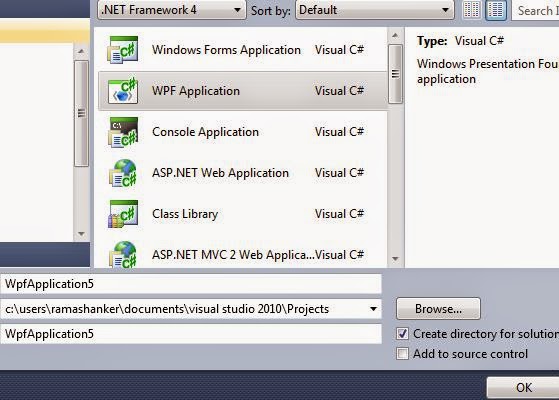
Task: Click Visual C# in the Class Library row
Action: coord(339,214)
